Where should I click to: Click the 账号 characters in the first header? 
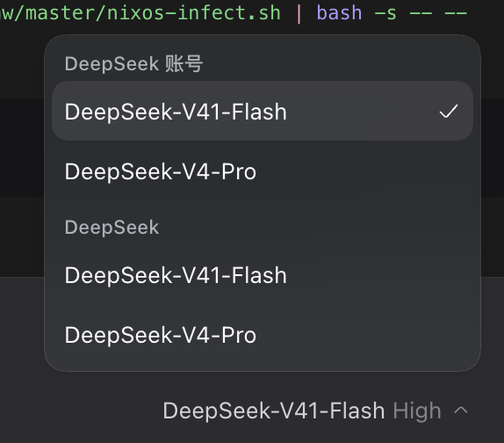184,63
